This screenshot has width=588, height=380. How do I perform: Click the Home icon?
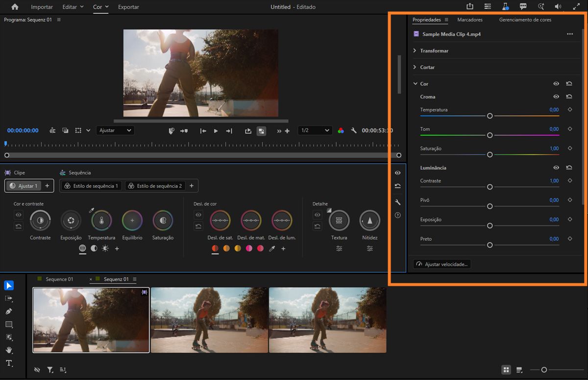15,7
